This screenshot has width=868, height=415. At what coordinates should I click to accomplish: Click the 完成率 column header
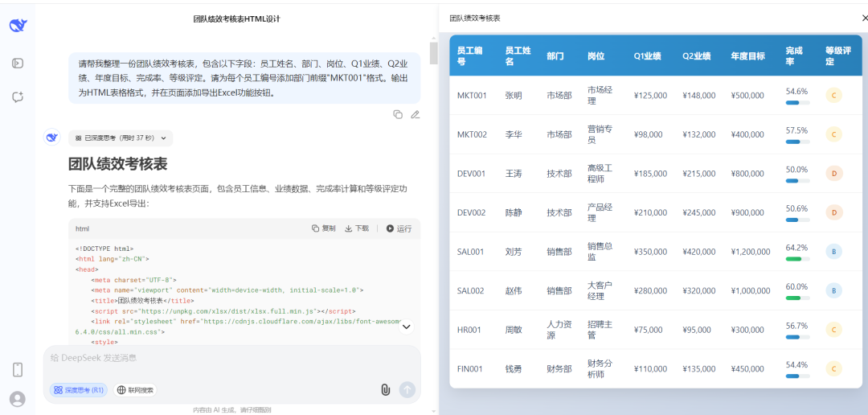[x=794, y=56]
